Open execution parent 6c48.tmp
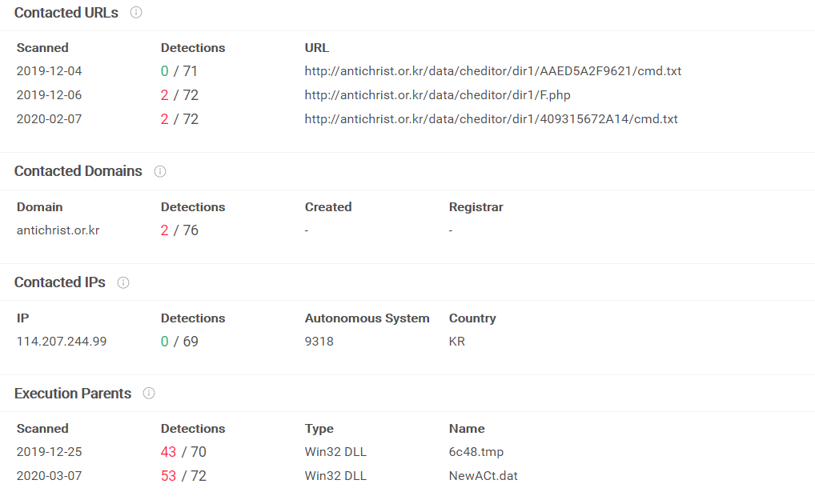The width and height of the screenshot is (815, 504). point(476,452)
